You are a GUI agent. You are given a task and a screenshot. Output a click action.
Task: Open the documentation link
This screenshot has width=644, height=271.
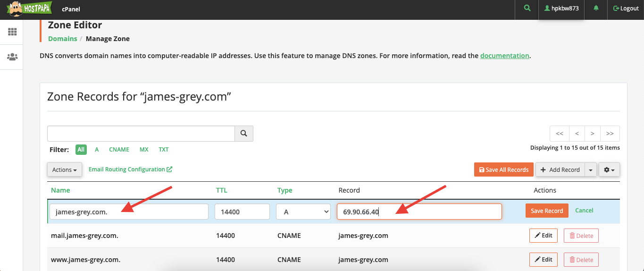pyautogui.click(x=504, y=56)
